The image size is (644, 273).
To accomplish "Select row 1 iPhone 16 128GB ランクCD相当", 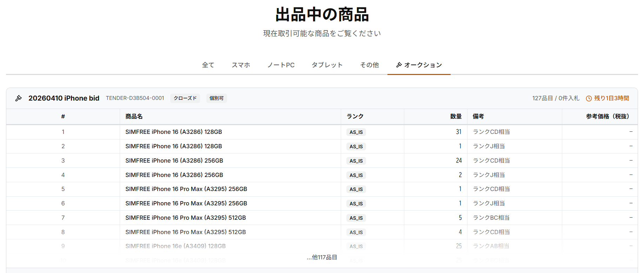I will tap(174, 132).
